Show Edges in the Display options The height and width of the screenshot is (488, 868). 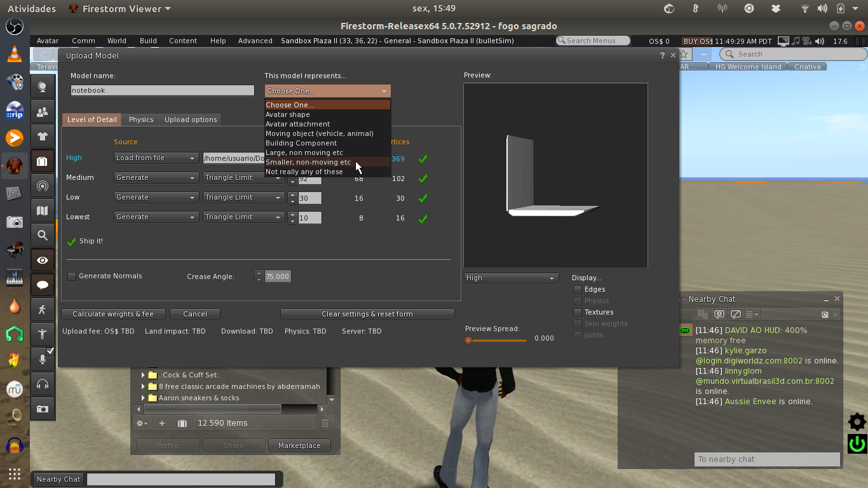tap(576, 289)
